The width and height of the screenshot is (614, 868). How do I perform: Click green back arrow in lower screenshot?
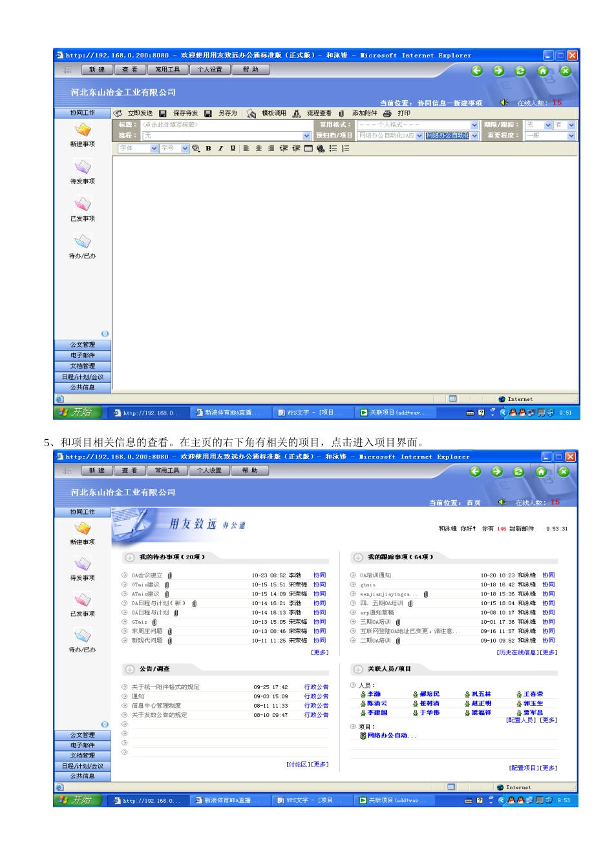475,471
